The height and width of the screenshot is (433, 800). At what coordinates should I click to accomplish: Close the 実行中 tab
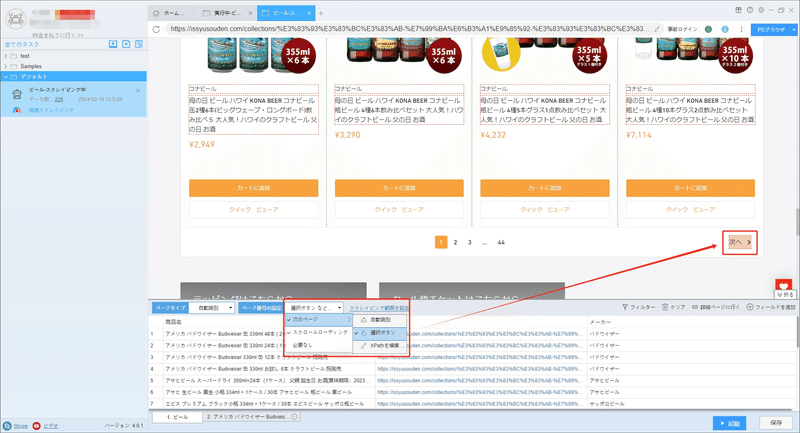pyautogui.click(x=250, y=13)
